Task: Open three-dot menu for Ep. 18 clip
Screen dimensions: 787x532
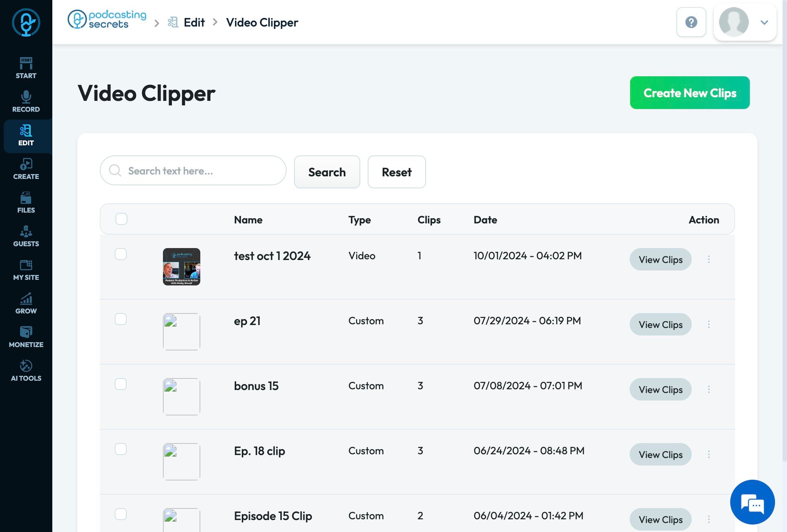Action: (x=709, y=454)
